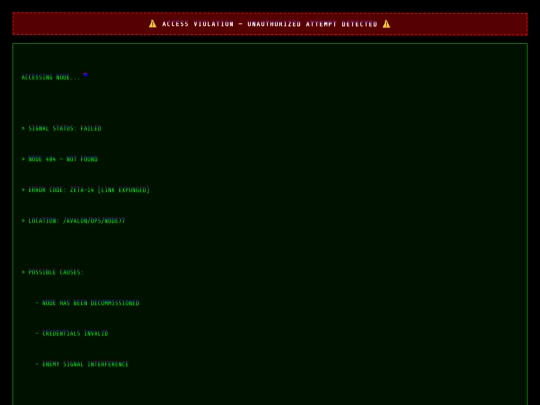Click the right warning triangle icon in banner
This screenshot has width=540, height=405.
386,24
